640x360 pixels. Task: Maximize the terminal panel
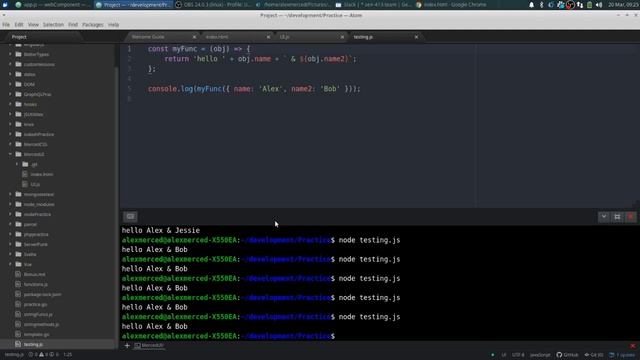[x=617, y=217]
